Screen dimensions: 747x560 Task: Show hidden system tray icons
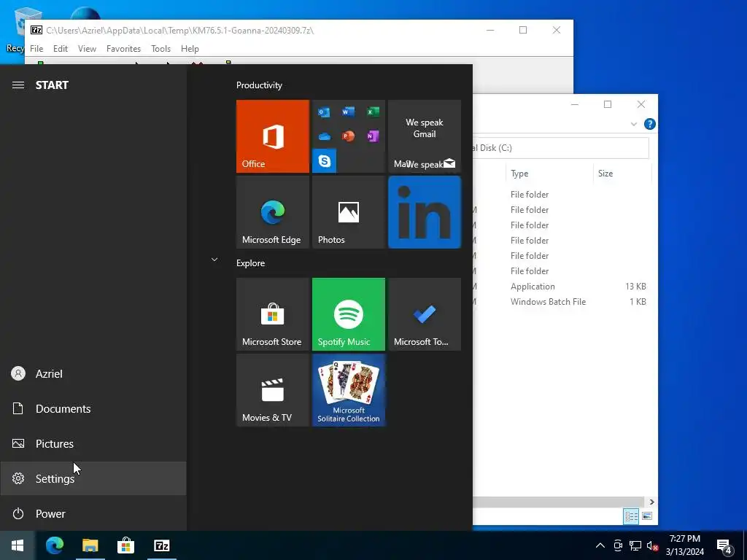[600, 545]
